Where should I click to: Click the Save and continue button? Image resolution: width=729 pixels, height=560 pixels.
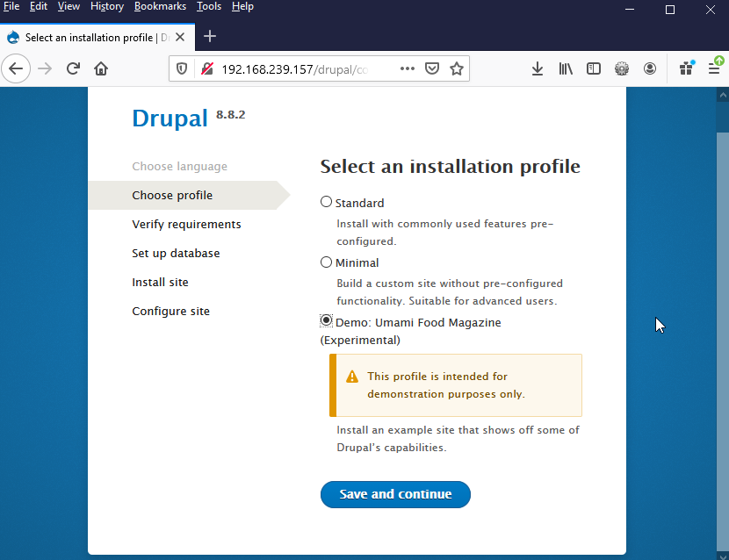tap(395, 494)
